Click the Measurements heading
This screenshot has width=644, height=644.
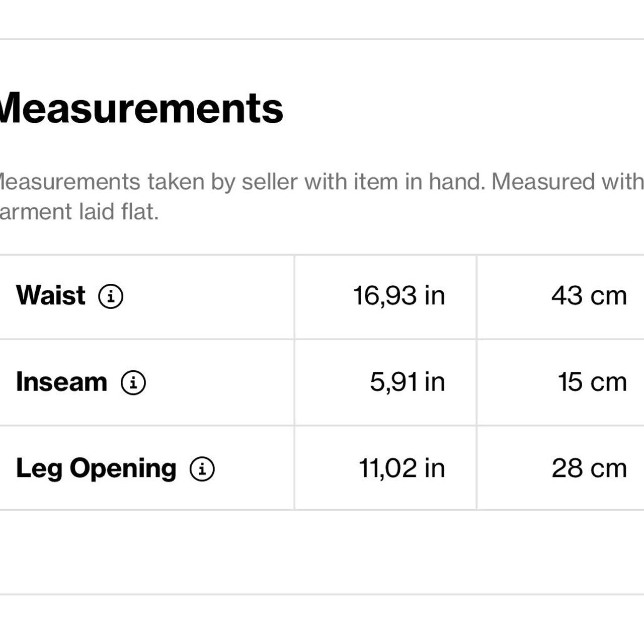point(141,108)
